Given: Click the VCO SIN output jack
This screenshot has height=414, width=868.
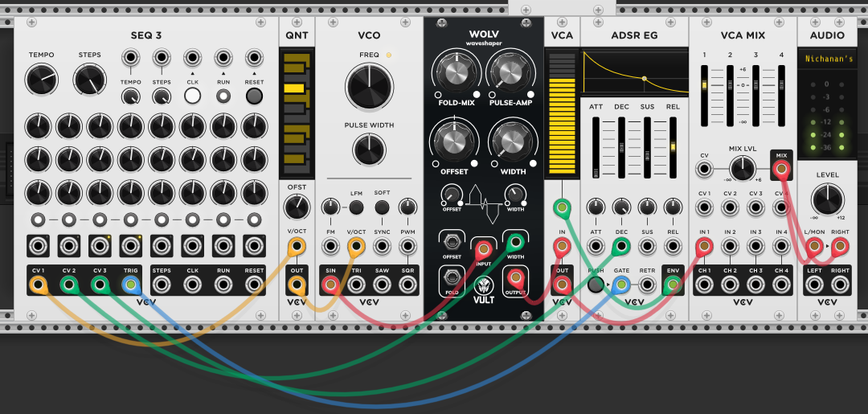Looking at the screenshot, I should pos(330,285).
